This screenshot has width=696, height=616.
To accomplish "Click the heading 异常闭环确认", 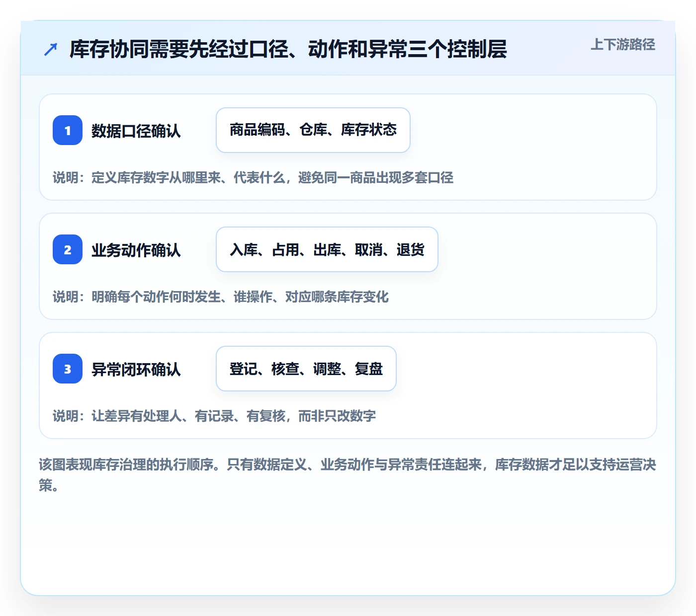I will pos(136,369).
